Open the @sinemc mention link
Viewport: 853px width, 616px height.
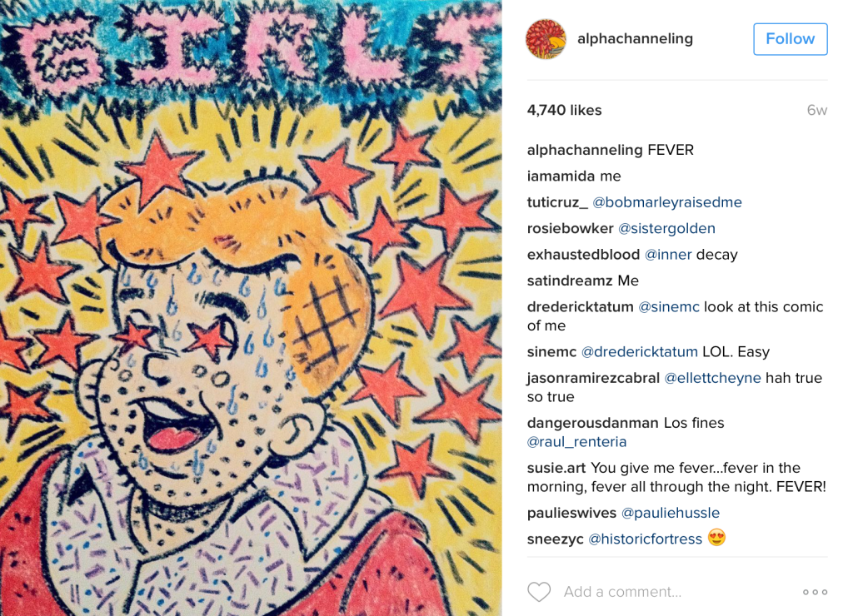669,306
